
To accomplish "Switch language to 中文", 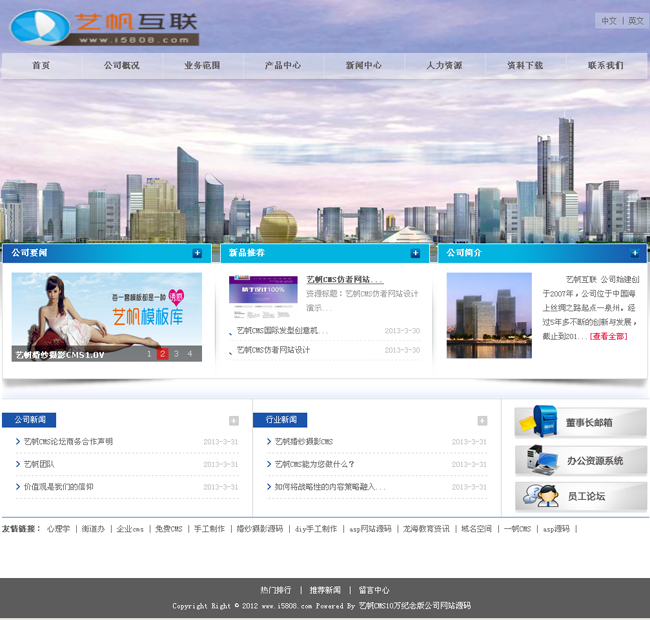I will pyautogui.click(x=609, y=21).
